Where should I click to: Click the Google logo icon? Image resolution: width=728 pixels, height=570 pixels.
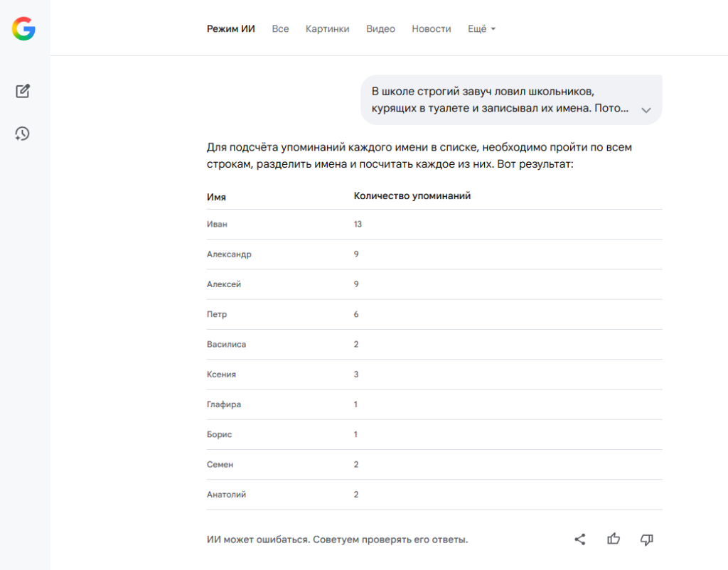coord(23,28)
